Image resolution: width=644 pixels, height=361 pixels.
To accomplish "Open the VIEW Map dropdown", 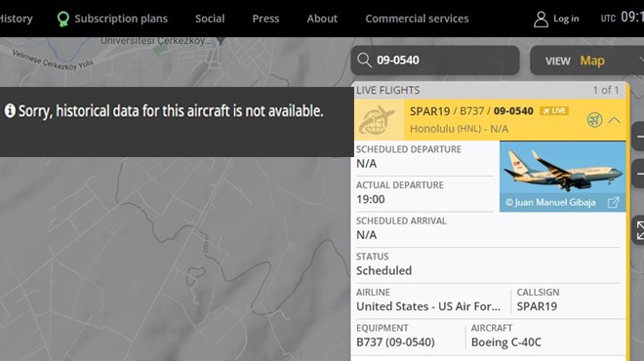I will 587,60.
